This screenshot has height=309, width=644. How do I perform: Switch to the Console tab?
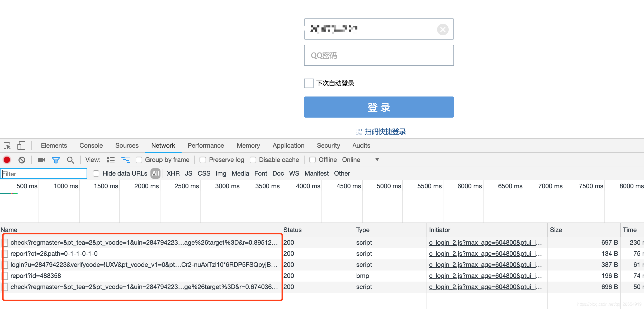pos(91,146)
